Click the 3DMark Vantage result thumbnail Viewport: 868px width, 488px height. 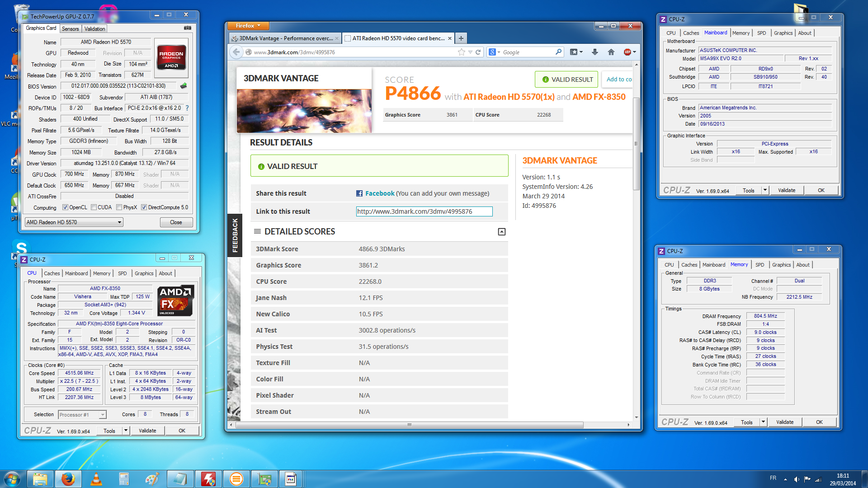click(304, 111)
